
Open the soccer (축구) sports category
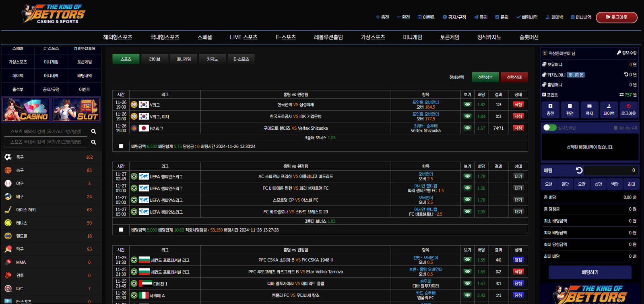(20, 157)
